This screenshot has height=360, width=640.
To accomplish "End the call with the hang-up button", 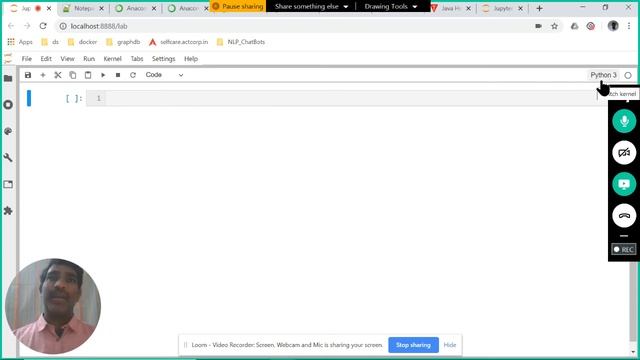I will click(x=624, y=216).
